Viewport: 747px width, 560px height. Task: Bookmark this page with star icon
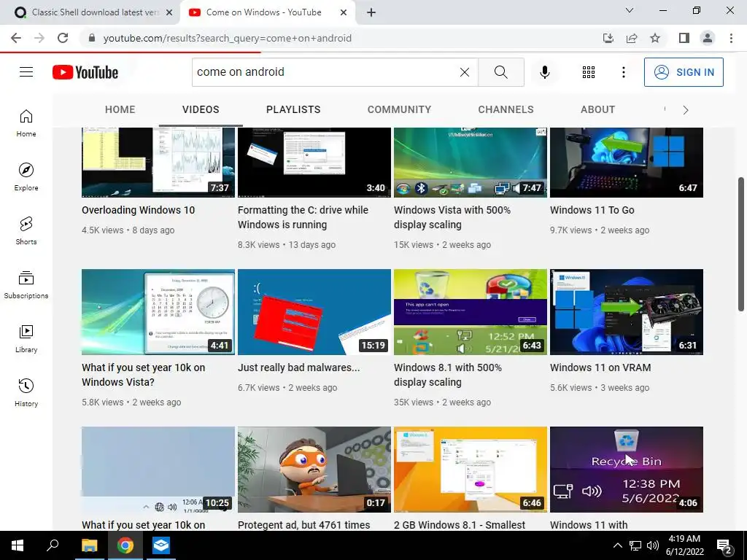(655, 38)
